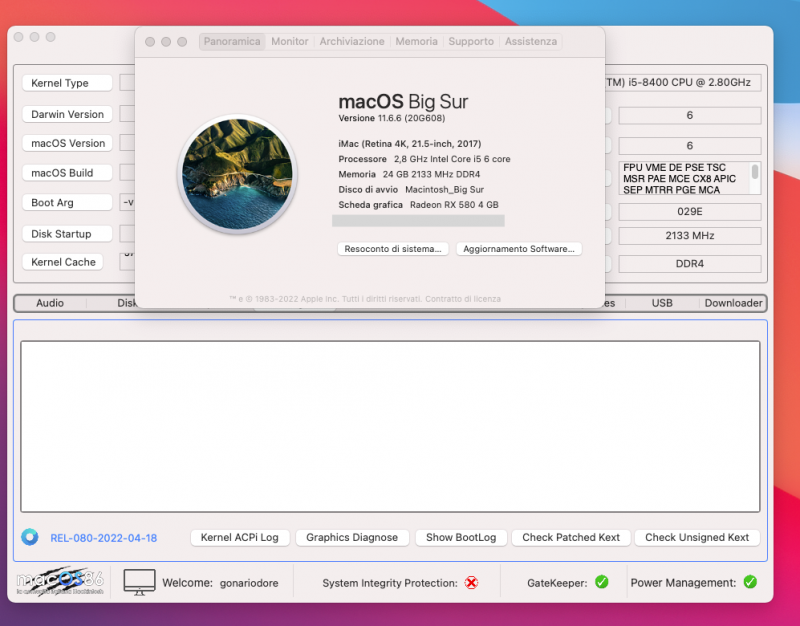Select the Audio tab in the main window
The height and width of the screenshot is (626, 800).
[x=50, y=303]
